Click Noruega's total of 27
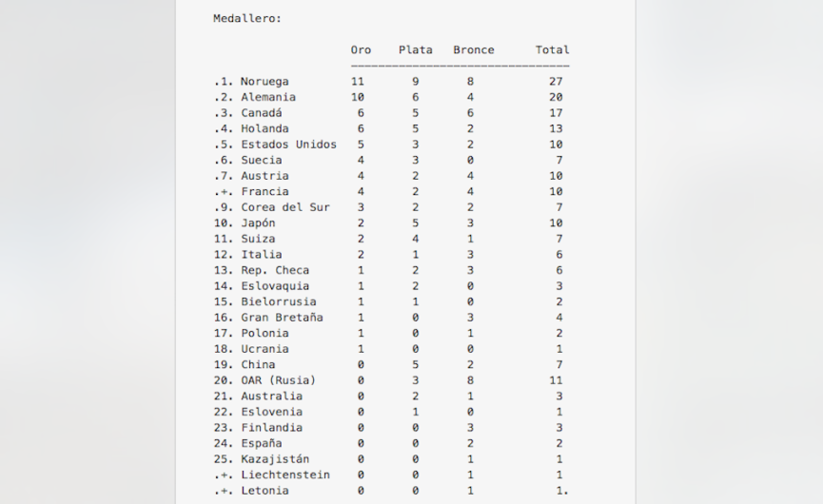 pyautogui.click(x=556, y=82)
